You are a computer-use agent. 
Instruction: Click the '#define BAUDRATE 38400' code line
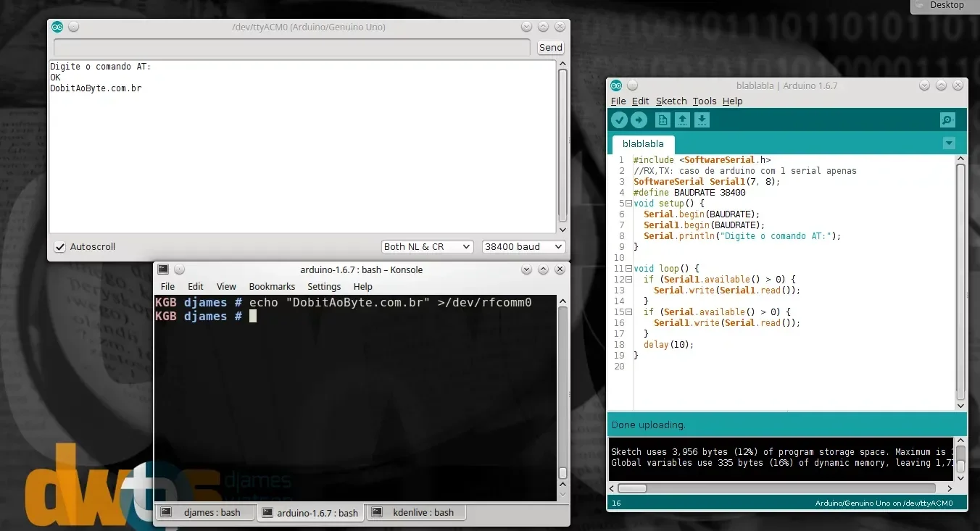pos(689,193)
